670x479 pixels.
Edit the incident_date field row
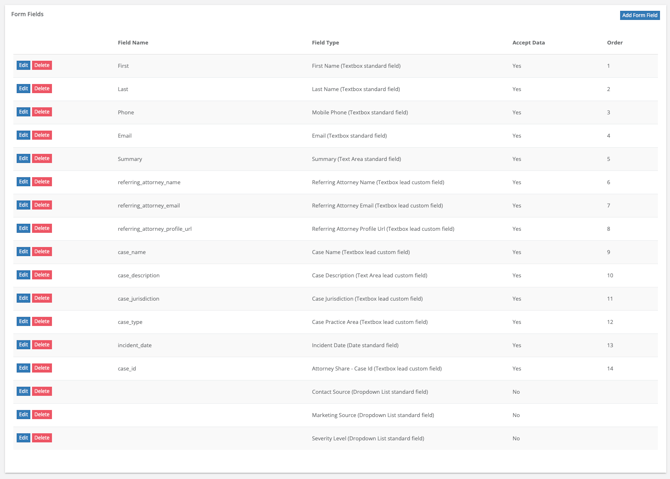[x=23, y=345]
